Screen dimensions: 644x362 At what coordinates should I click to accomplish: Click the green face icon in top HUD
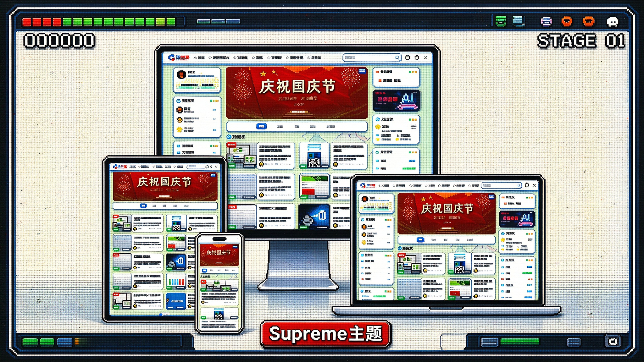point(501,21)
